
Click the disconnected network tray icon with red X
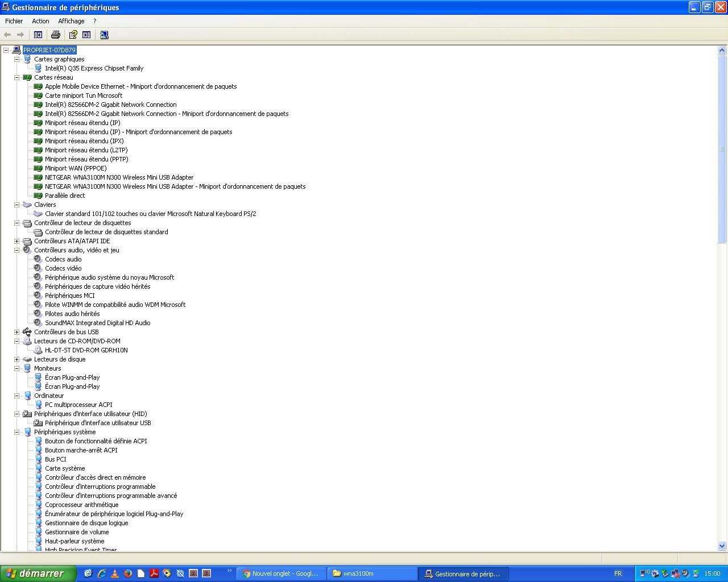675,573
